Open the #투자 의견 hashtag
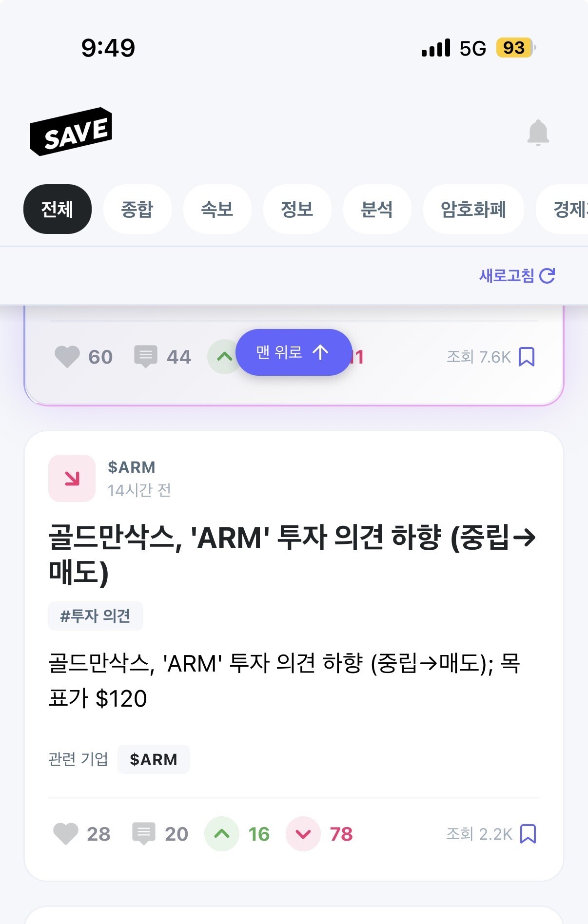Viewport: 588px width, 924px height. pos(95,616)
